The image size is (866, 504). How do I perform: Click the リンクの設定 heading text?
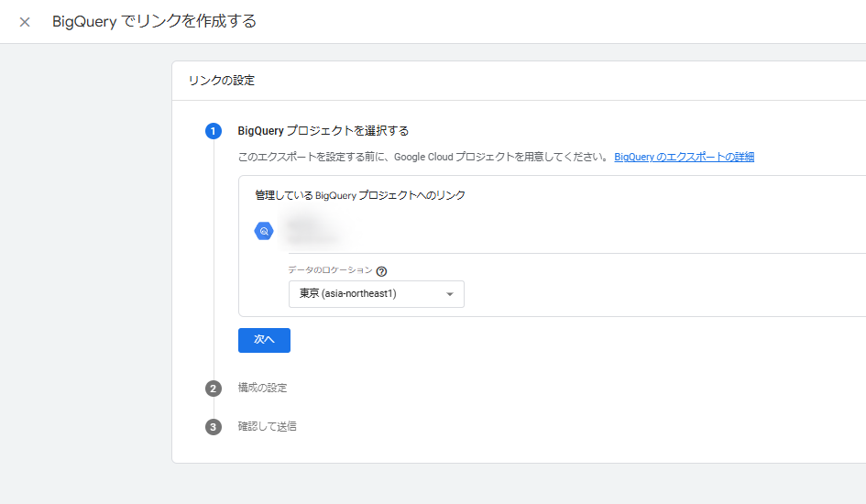[222, 81]
